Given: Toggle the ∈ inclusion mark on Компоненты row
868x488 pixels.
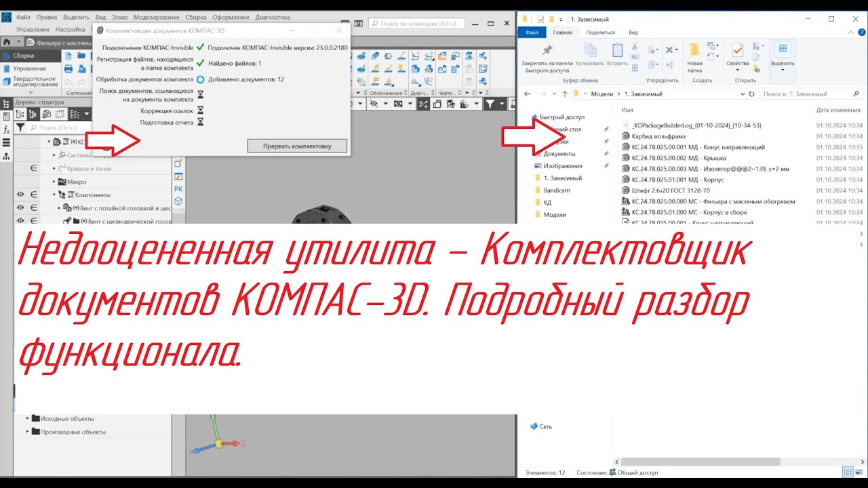Looking at the screenshot, I should point(34,195).
